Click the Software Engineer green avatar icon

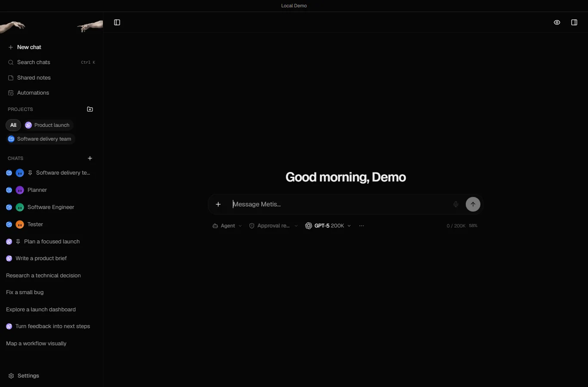[x=20, y=207]
